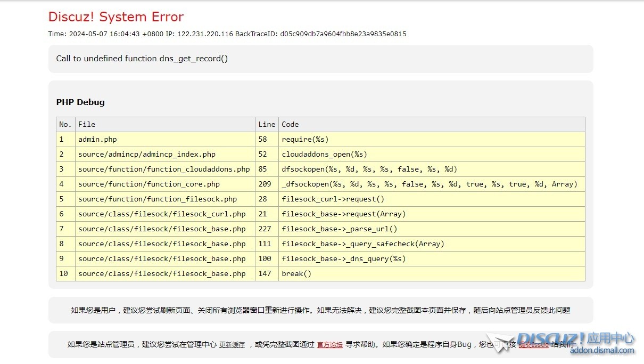This screenshot has width=644, height=364.
Task: Click the Code column header
Action: tap(290, 125)
